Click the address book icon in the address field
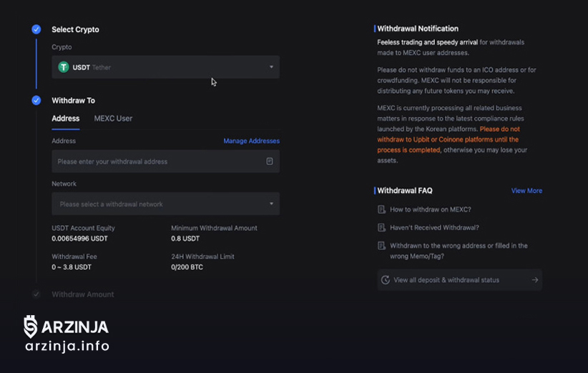This screenshot has height=373, width=588. coord(270,161)
